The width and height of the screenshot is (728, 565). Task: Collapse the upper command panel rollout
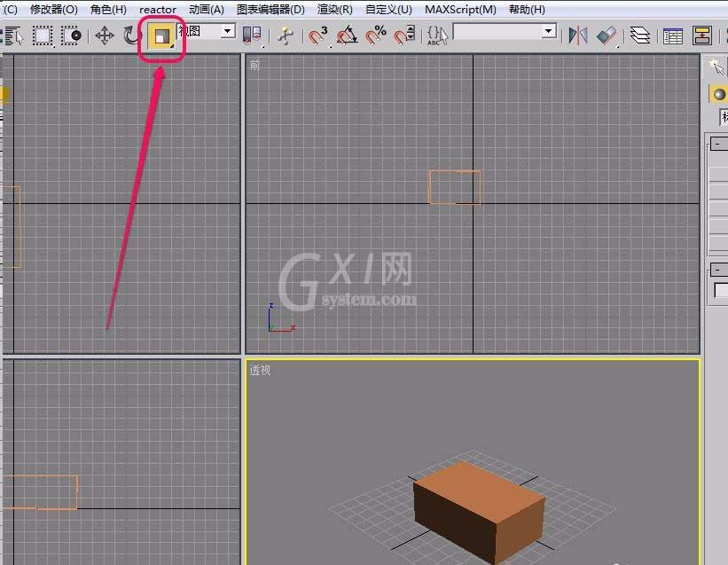[x=717, y=144]
